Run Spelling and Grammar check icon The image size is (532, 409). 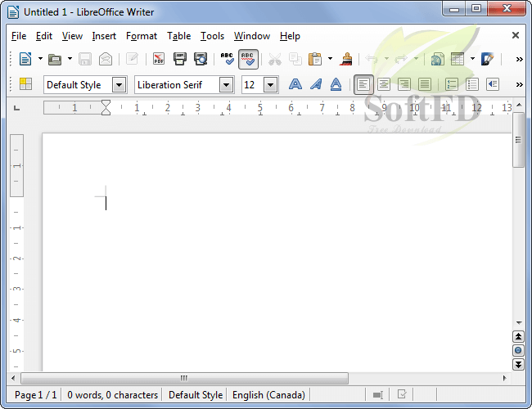click(227, 59)
